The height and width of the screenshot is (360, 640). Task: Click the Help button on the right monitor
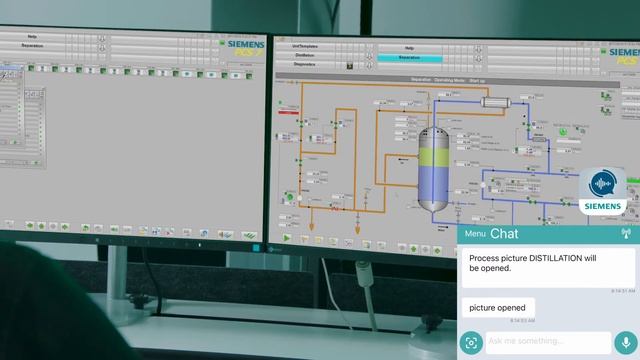(x=409, y=48)
